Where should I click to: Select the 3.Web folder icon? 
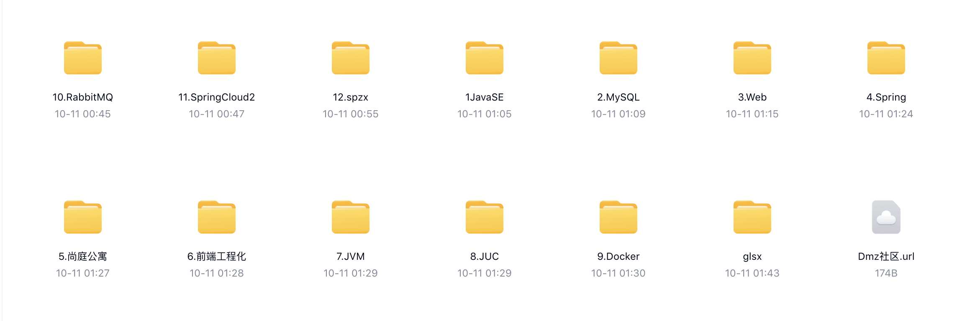pos(752,58)
